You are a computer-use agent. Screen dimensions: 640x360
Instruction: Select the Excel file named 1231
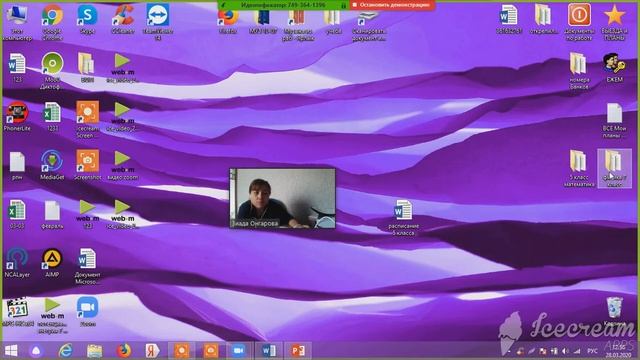click(x=52, y=117)
